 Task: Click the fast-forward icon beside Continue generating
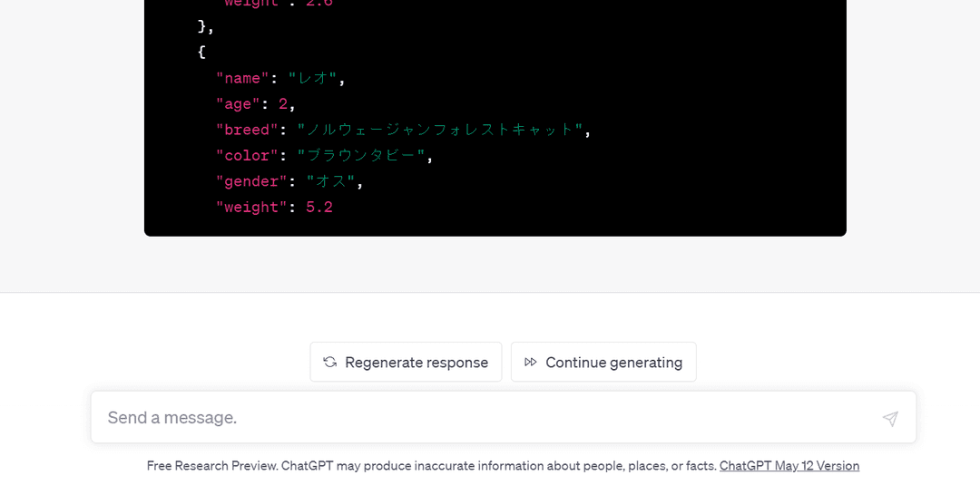531,362
